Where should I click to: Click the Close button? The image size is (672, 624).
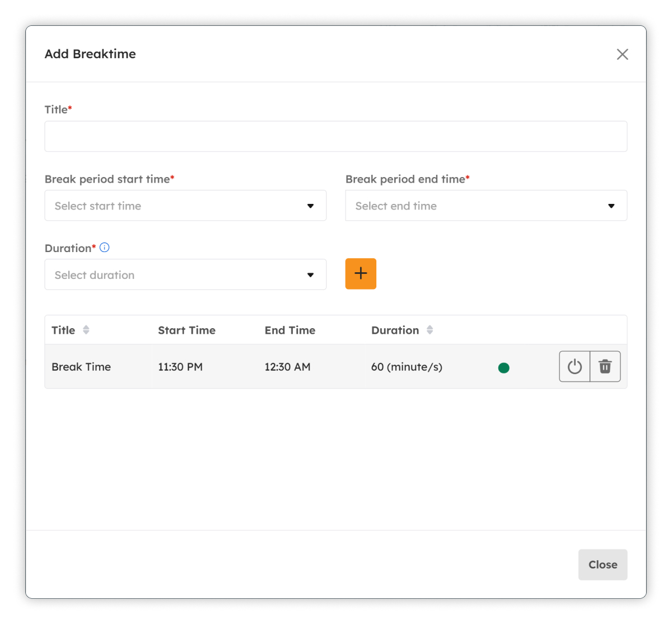pos(603,565)
